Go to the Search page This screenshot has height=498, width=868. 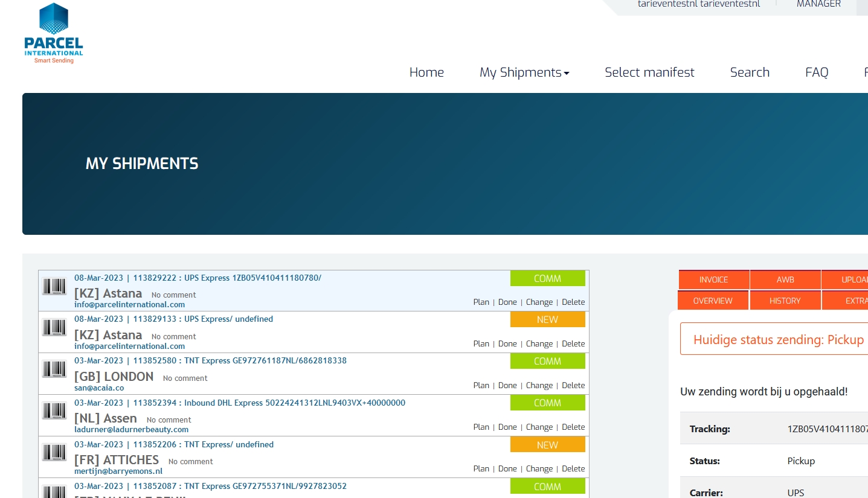point(750,72)
